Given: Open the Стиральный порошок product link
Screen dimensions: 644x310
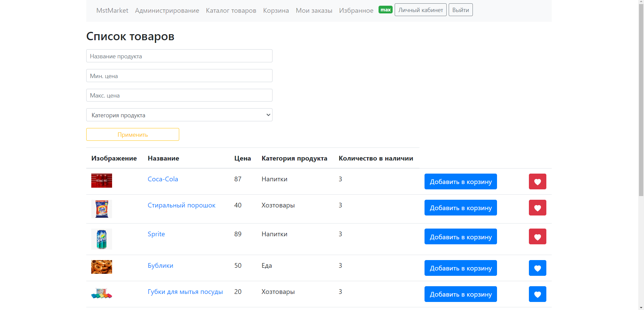Looking at the screenshot, I should point(182,205).
